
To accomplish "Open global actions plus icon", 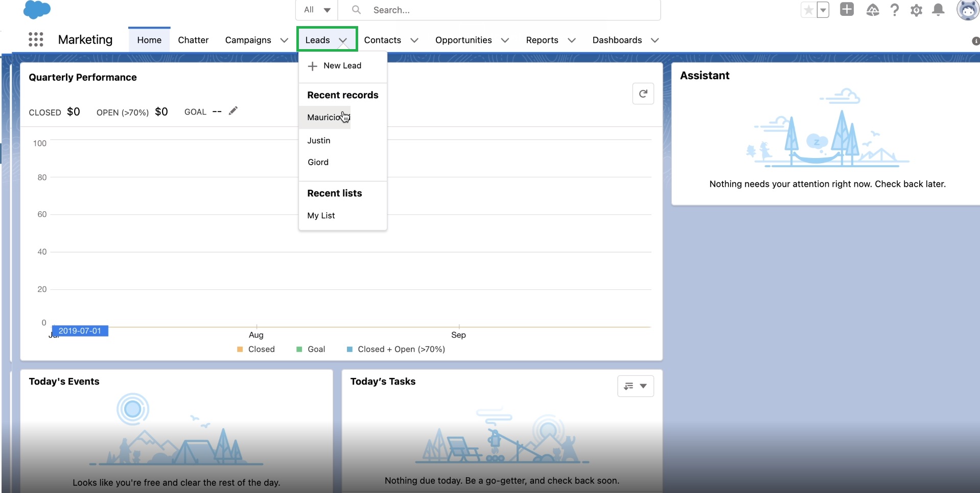I will click(x=847, y=9).
